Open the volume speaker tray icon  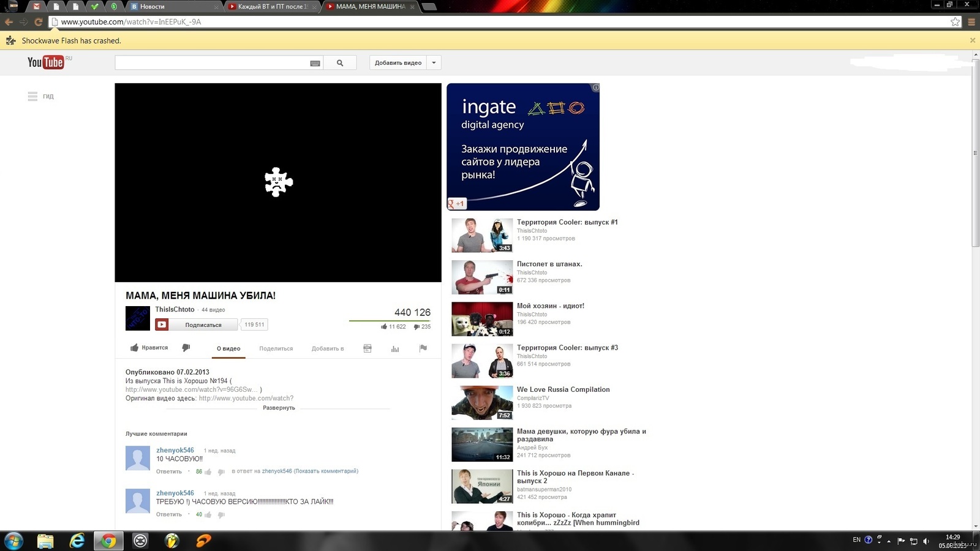[x=926, y=541]
